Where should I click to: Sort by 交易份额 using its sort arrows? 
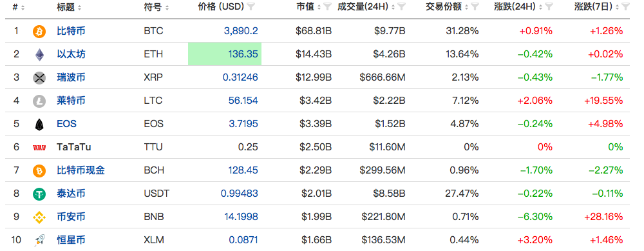[467, 7]
